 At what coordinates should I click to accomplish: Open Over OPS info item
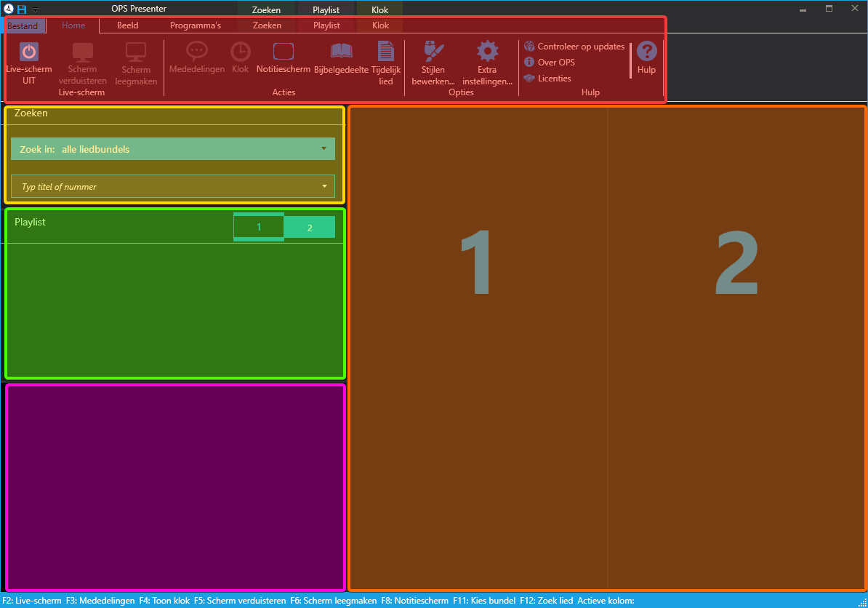point(550,63)
